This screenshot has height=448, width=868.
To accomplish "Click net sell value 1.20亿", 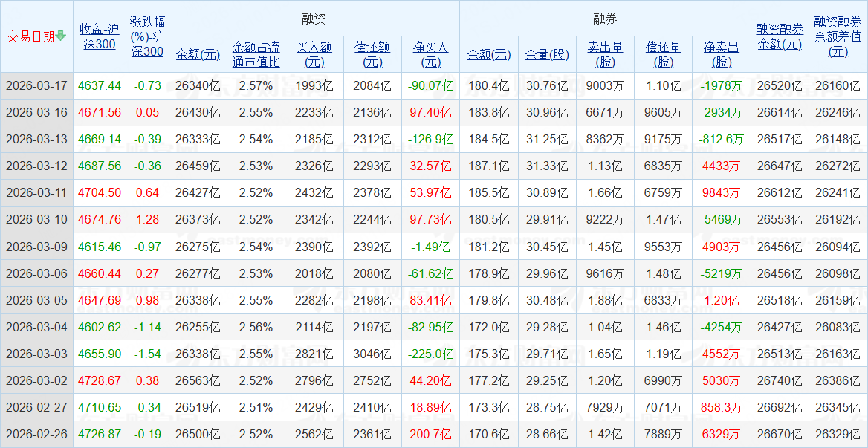I will click(x=722, y=300).
